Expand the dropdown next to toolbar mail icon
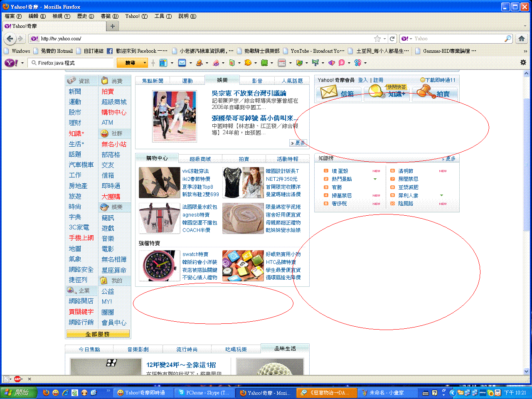Viewport: 532px width, 399px height. pos(190,63)
